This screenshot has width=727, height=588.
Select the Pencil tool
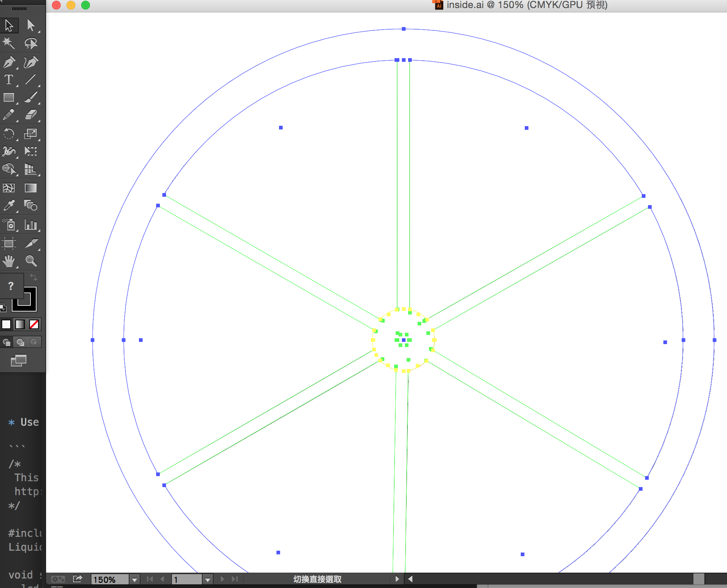click(x=9, y=115)
